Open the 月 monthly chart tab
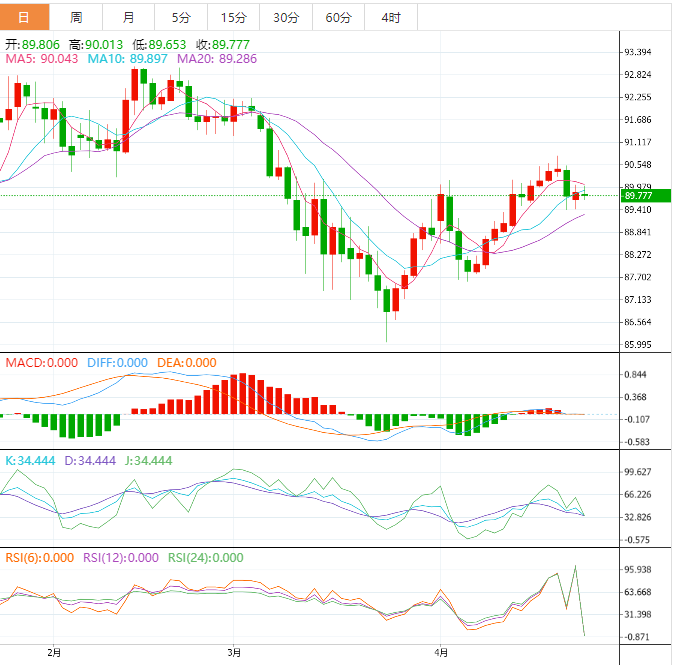 (x=129, y=17)
